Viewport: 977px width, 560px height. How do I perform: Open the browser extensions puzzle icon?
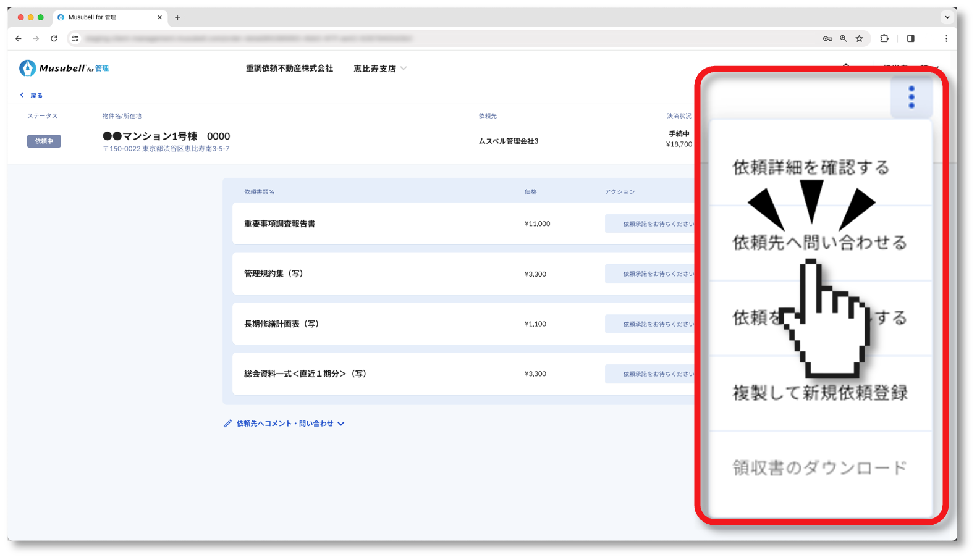coord(884,38)
